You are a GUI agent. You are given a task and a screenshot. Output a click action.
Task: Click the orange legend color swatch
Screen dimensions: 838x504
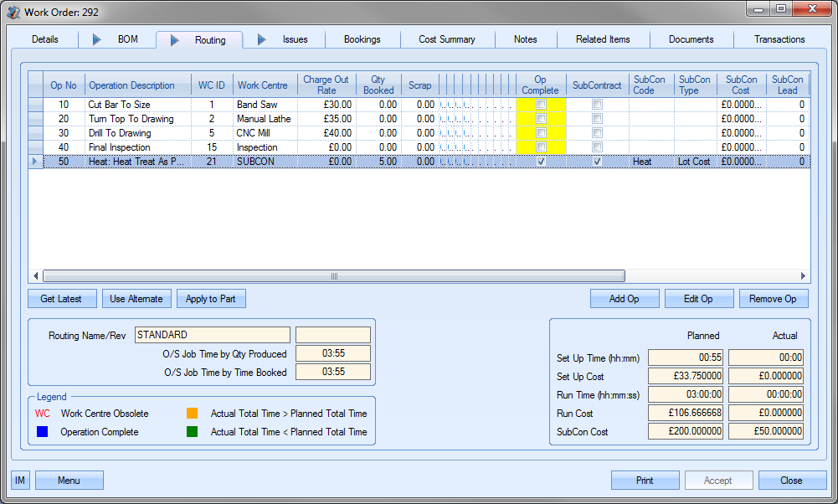(192, 414)
